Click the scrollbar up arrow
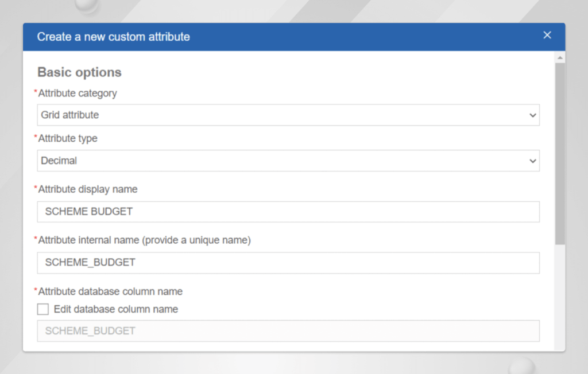The width and height of the screenshot is (588, 374). [560, 58]
